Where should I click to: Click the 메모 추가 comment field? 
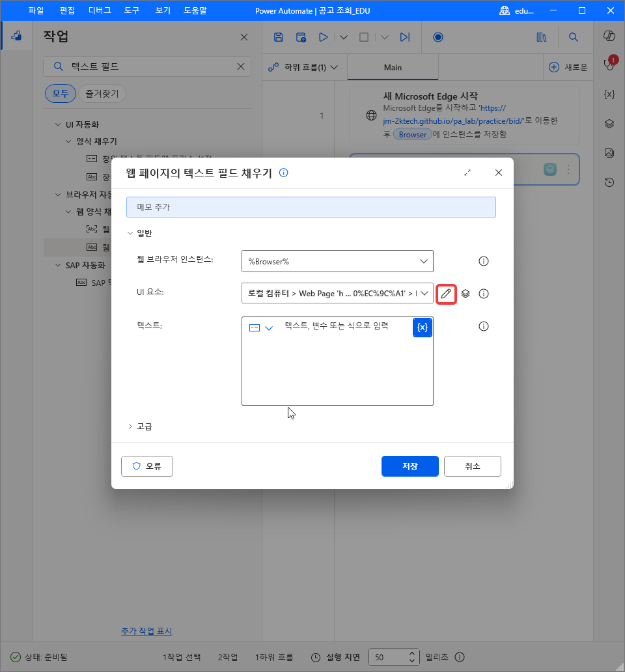pyautogui.click(x=311, y=207)
